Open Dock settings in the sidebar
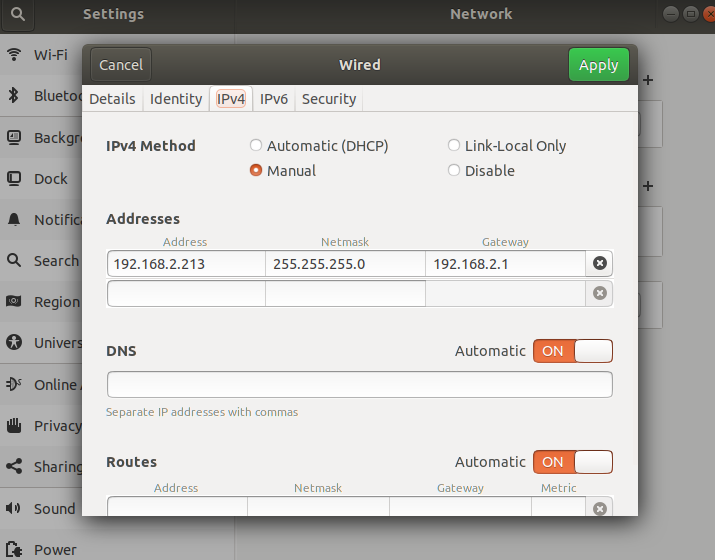The image size is (715, 560). 41,179
